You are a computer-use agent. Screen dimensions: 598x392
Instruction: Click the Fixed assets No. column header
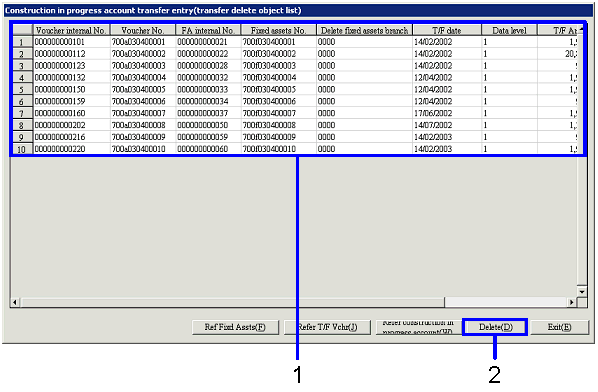(x=279, y=30)
